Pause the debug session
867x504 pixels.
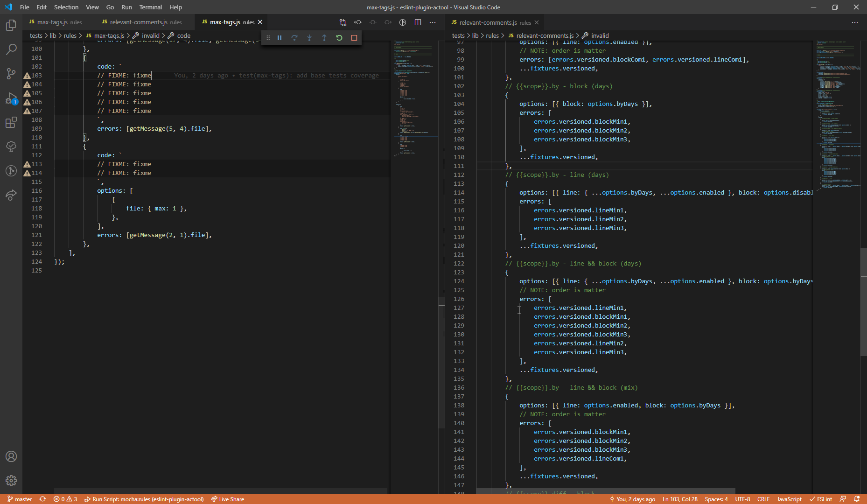click(x=280, y=38)
